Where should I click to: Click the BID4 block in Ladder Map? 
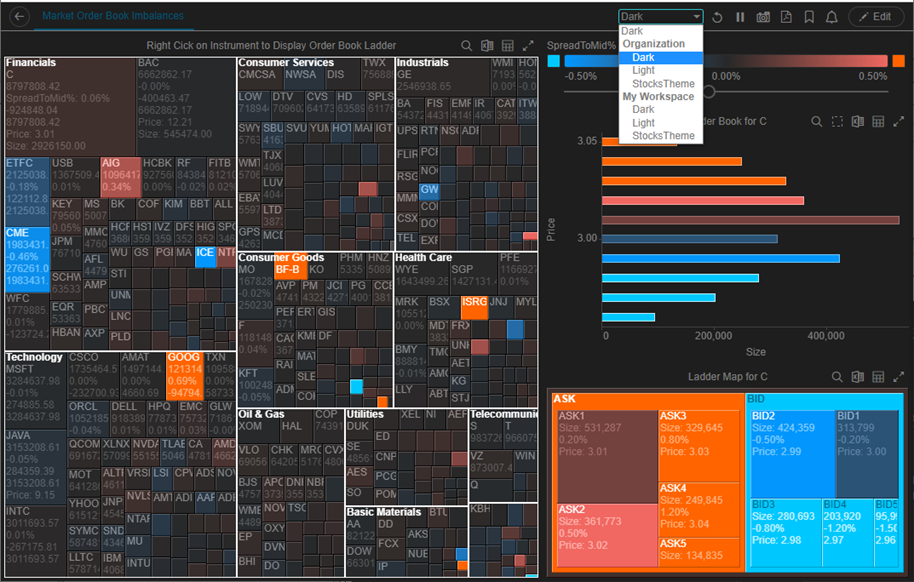848,532
